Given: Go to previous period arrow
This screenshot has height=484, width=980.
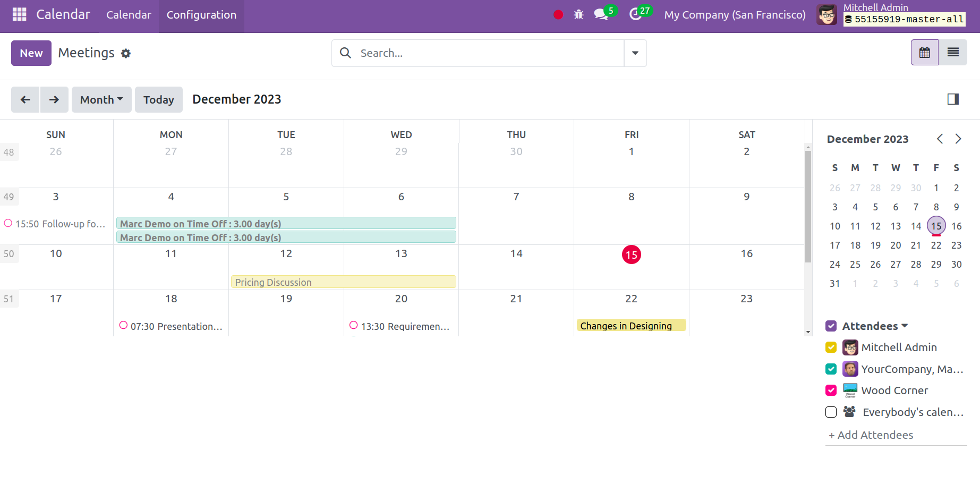Looking at the screenshot, I should coord(25,100).
